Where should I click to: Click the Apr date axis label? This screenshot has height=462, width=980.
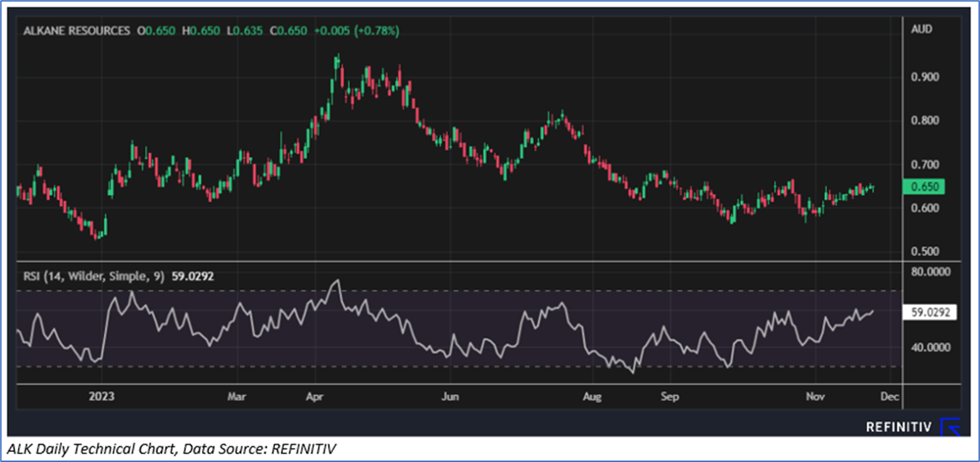[x=314, y=397]
